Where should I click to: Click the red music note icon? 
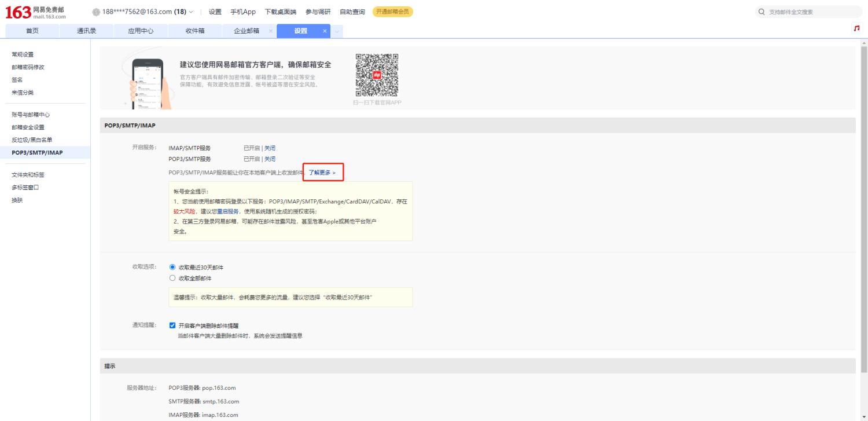click(x=856, y=28)
